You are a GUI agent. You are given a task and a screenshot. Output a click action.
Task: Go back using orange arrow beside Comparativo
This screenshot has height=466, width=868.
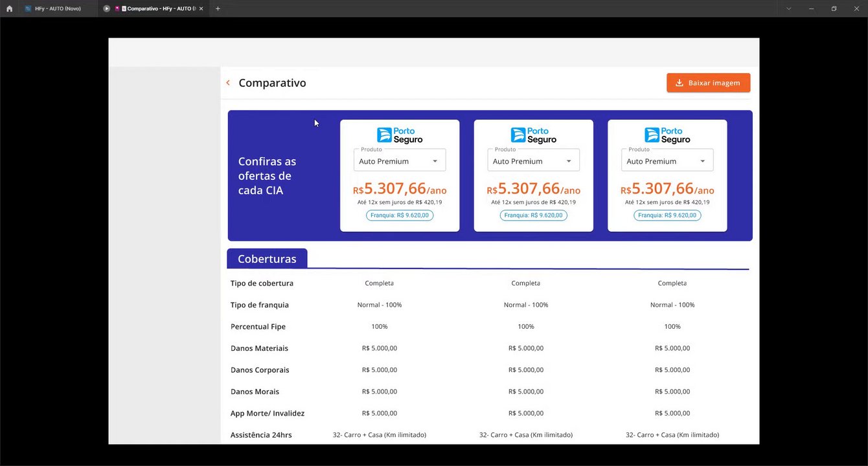pos(228,83)
